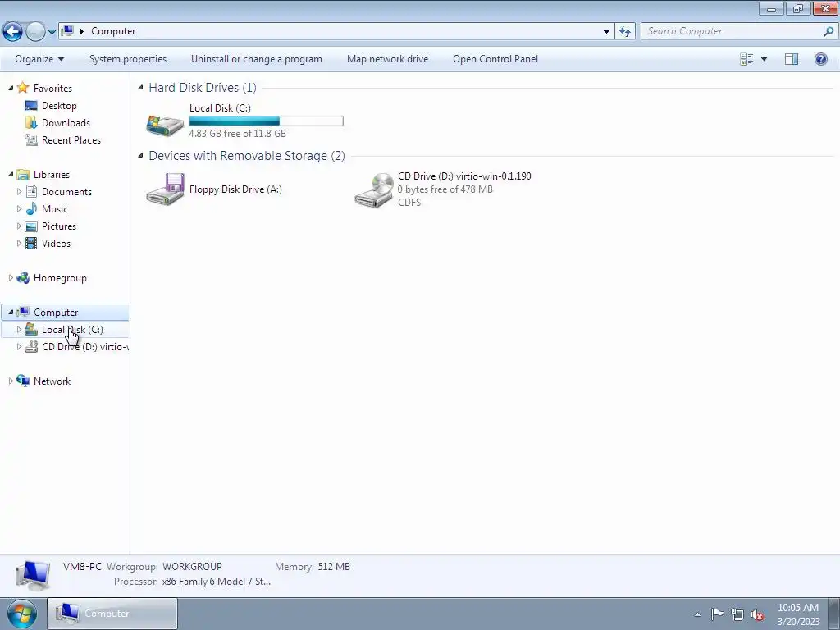
Task: Select Network in navigation pane
Action: point(52,381)
